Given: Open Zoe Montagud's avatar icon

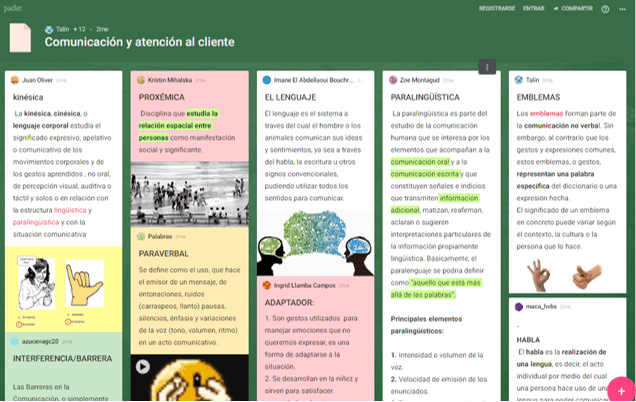Looking at the screenshot, I should pos(393,80).
